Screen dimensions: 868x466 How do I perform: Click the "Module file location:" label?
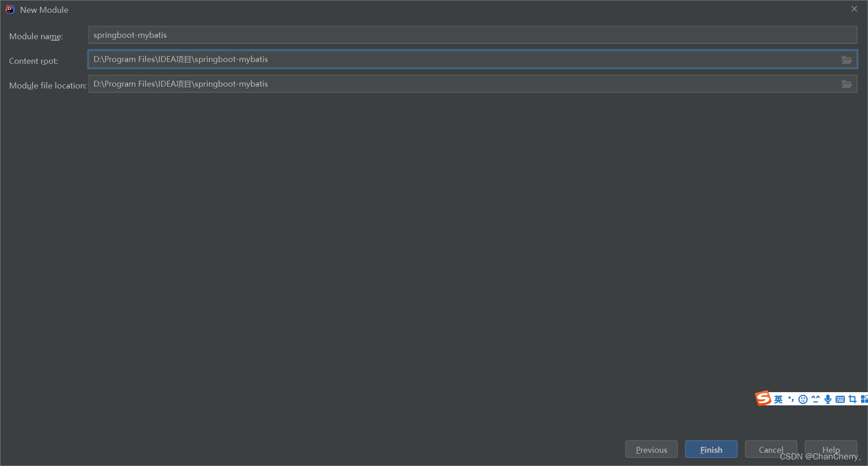[48, 86]
